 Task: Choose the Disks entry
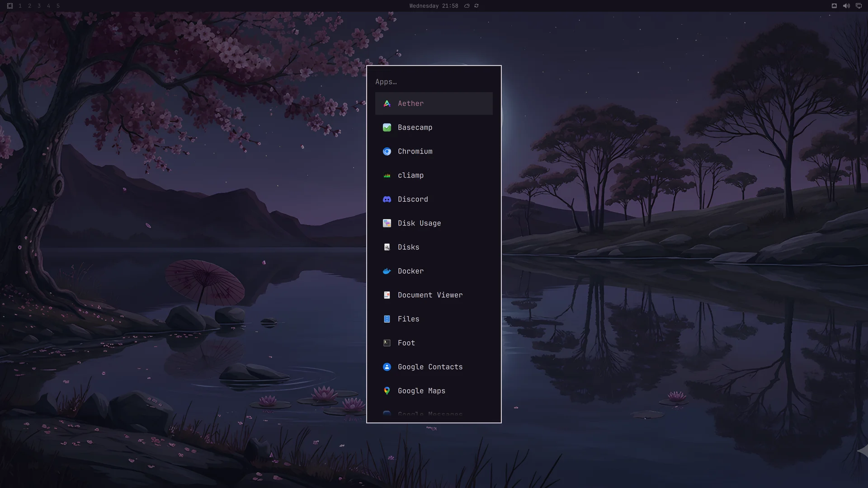[434, 247]
